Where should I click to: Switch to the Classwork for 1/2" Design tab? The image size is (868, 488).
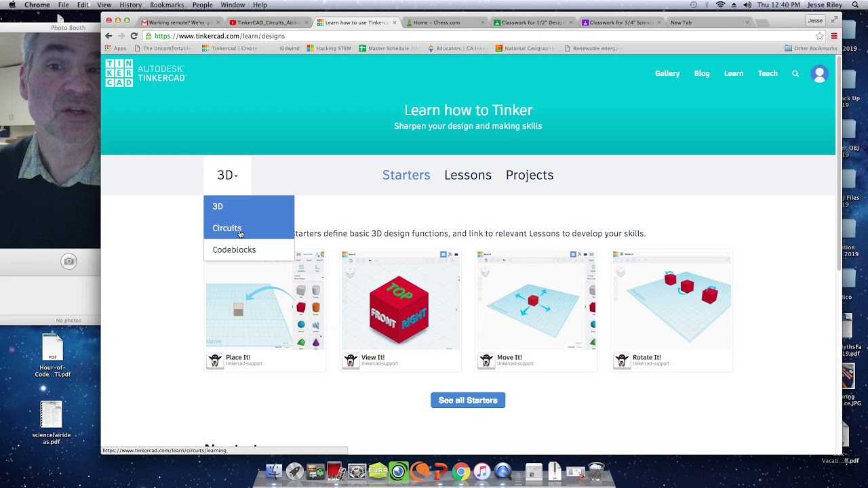tap(532, 22)
